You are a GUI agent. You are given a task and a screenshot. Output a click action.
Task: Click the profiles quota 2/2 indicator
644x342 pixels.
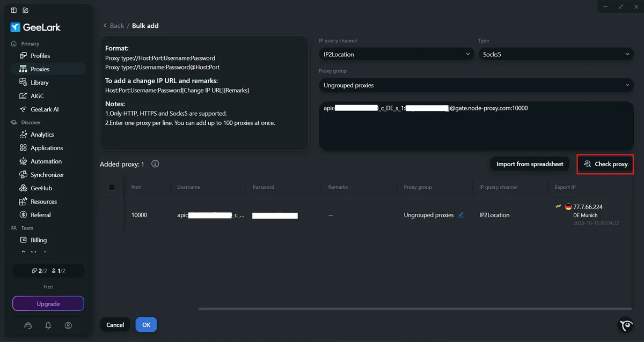coord(39,271)
